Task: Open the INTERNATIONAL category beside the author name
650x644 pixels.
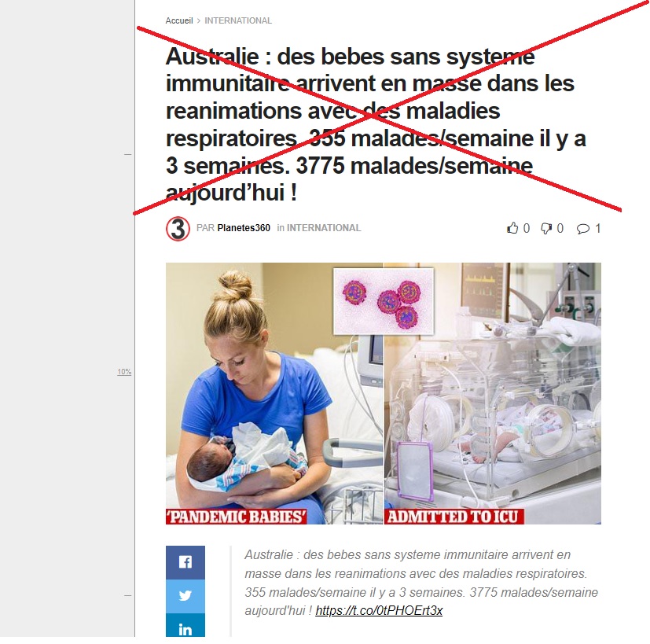Action: (x=324, y=228)
